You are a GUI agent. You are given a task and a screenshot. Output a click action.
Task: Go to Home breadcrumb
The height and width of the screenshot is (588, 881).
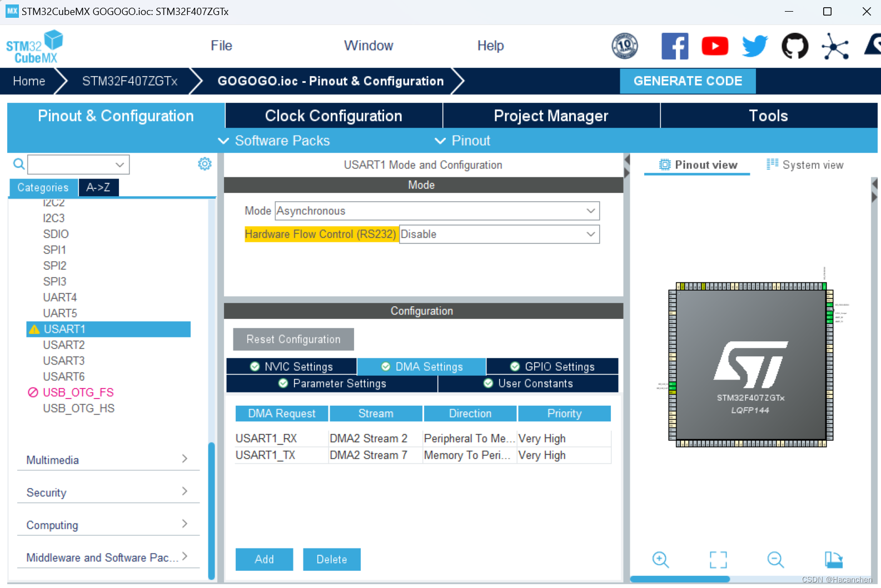point(29,81)
